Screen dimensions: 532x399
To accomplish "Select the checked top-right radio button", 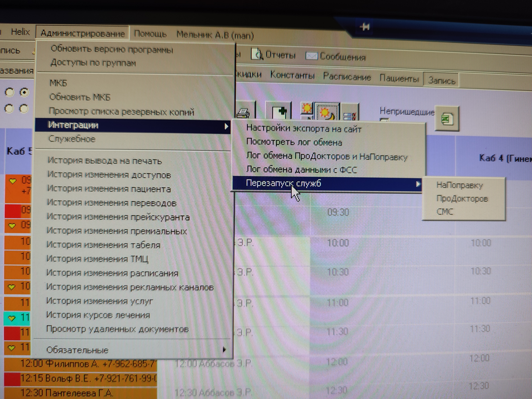I will coord(24,92).
